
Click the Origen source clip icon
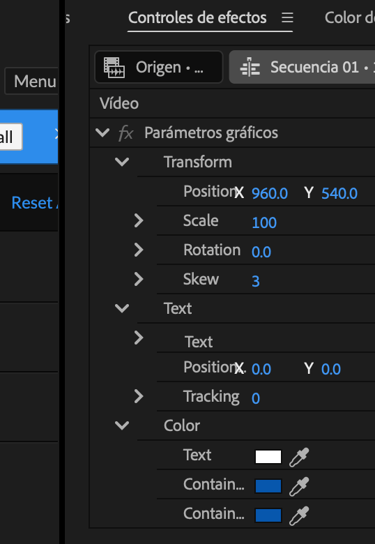point(114,67)
